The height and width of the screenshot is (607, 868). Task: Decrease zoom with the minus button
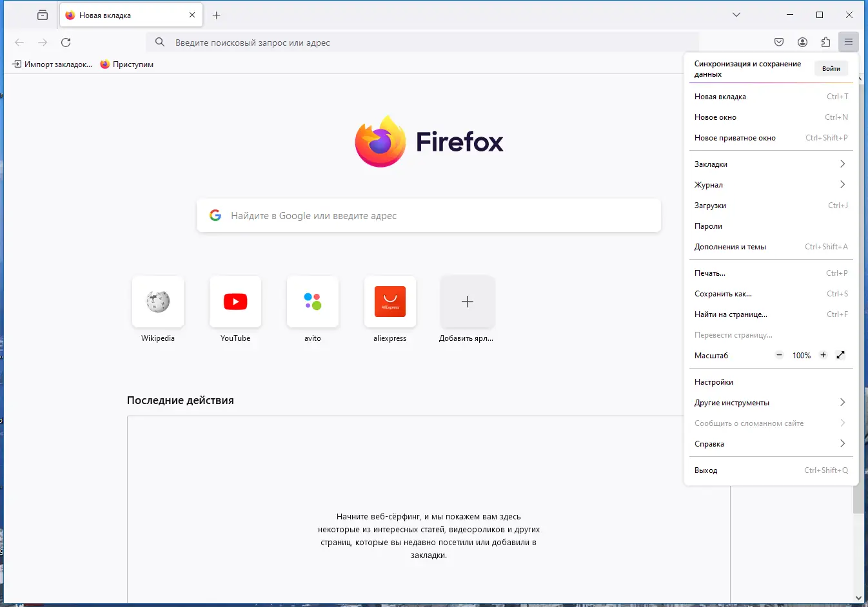[x=779, y=355]
